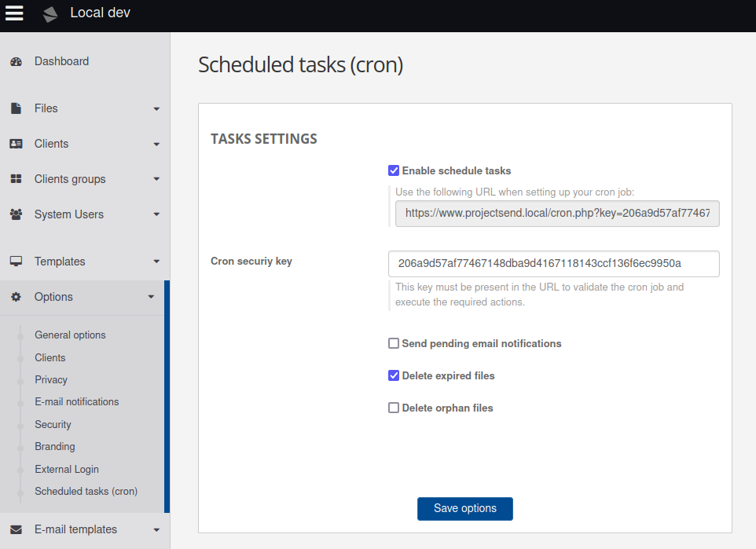Image resolution: width=756 pixels, height=549 pixels.
Task: Select the Options gear icon
Action: (x=17, y=297)
